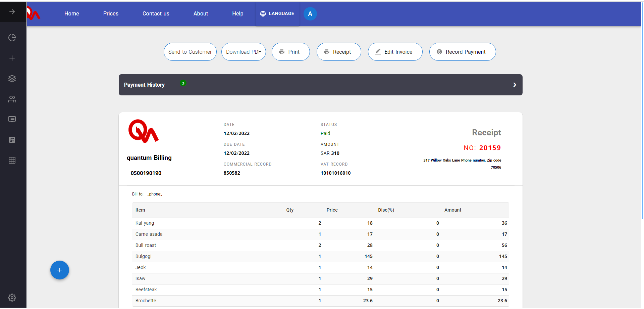Viewport: 644px width, 309px height.
Task: Open the grid icon in the left sidebar
Action: [12, 160]
